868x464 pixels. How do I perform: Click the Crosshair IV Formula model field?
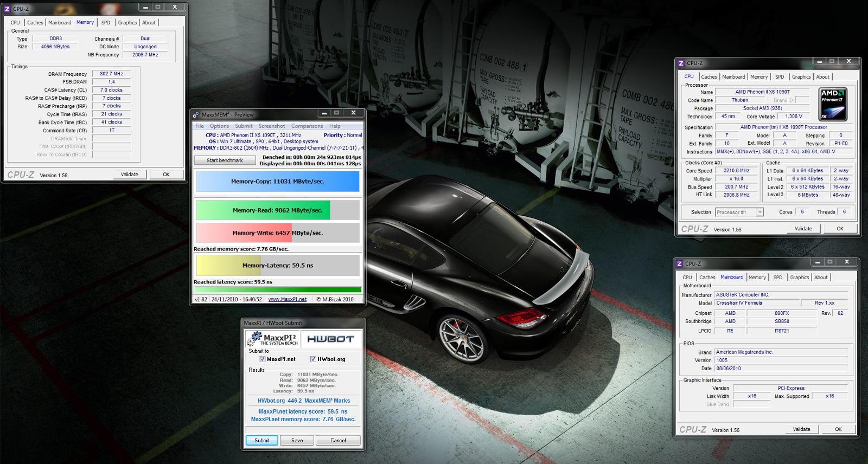click(x=757, y=303)
